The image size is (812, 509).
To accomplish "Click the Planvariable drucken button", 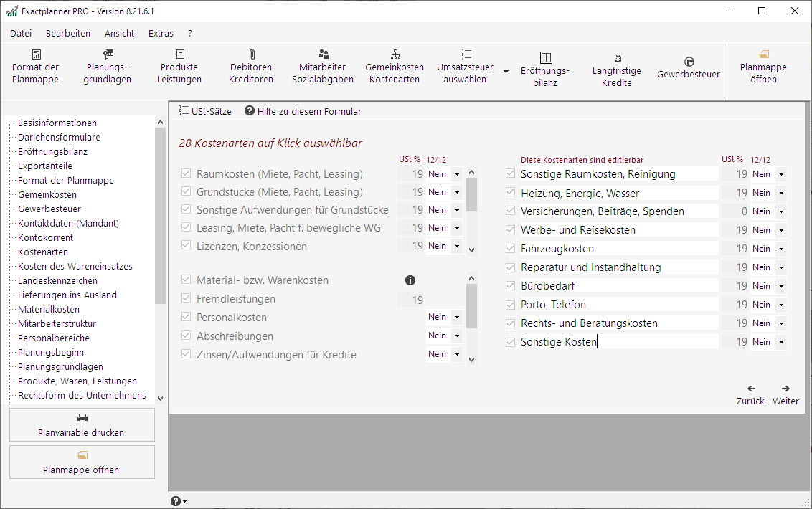I will (x=82, y=425).
